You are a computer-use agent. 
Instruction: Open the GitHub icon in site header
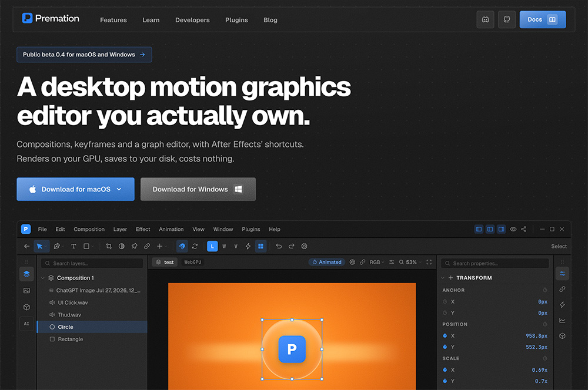tap(507, 19)
